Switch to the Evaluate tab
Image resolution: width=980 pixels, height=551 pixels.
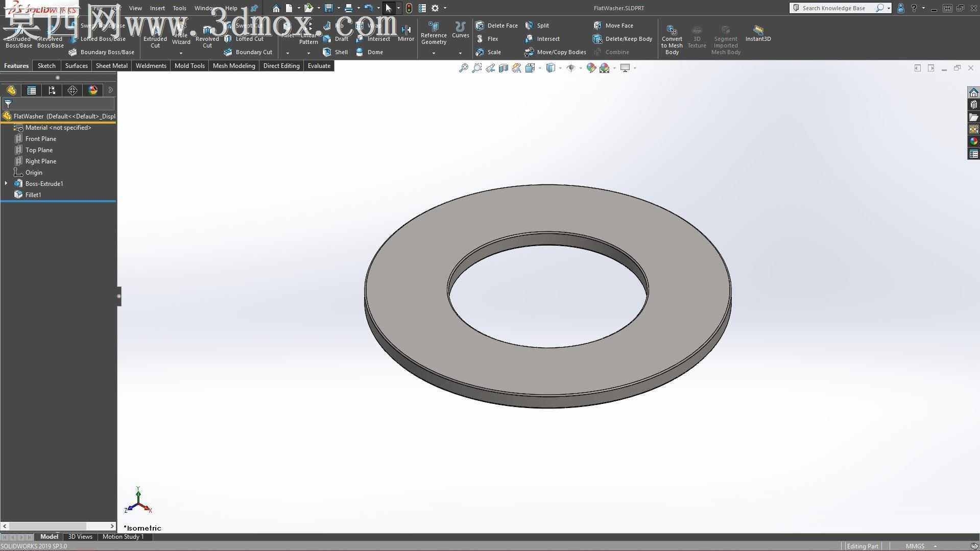319,66
